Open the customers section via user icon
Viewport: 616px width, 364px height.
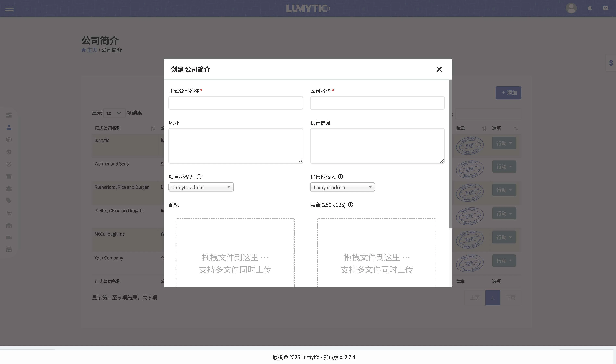coord(9,127)
